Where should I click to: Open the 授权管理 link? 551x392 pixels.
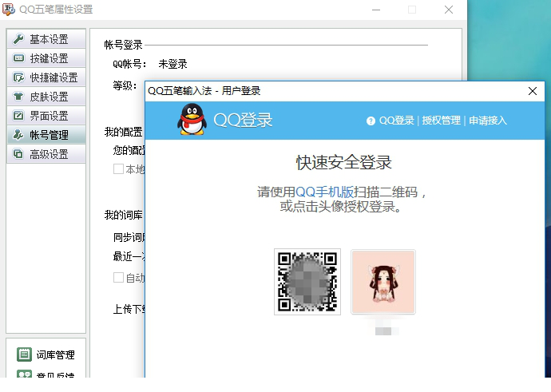pyautogui.click(x=441, y=121)
